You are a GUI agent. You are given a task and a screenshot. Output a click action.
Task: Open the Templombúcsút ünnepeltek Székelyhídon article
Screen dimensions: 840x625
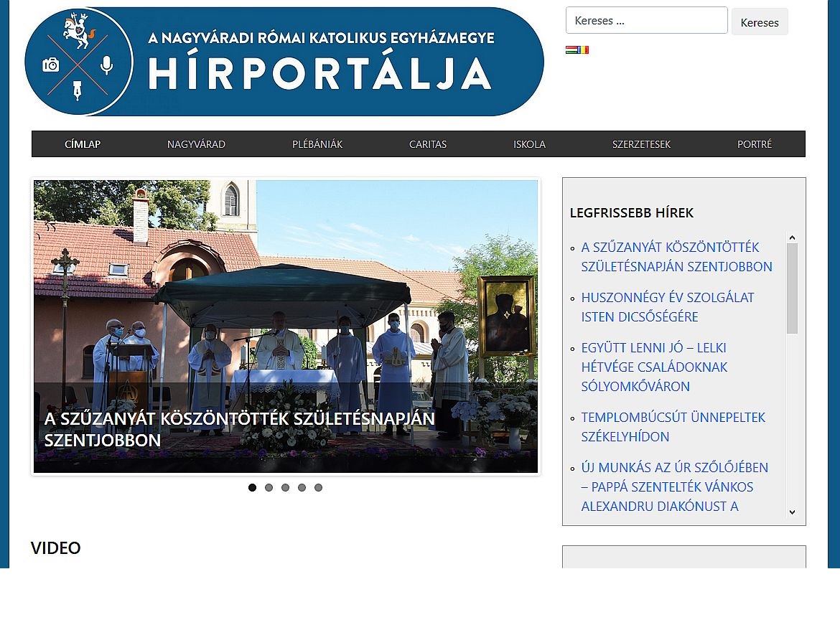tap(673, 427)
